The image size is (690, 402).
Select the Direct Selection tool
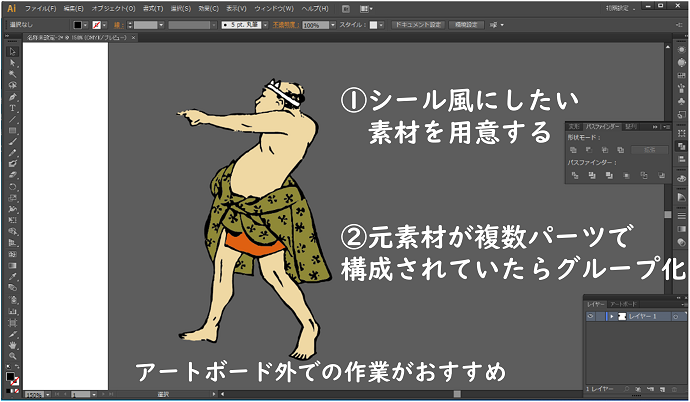click(x=12, y=63)
